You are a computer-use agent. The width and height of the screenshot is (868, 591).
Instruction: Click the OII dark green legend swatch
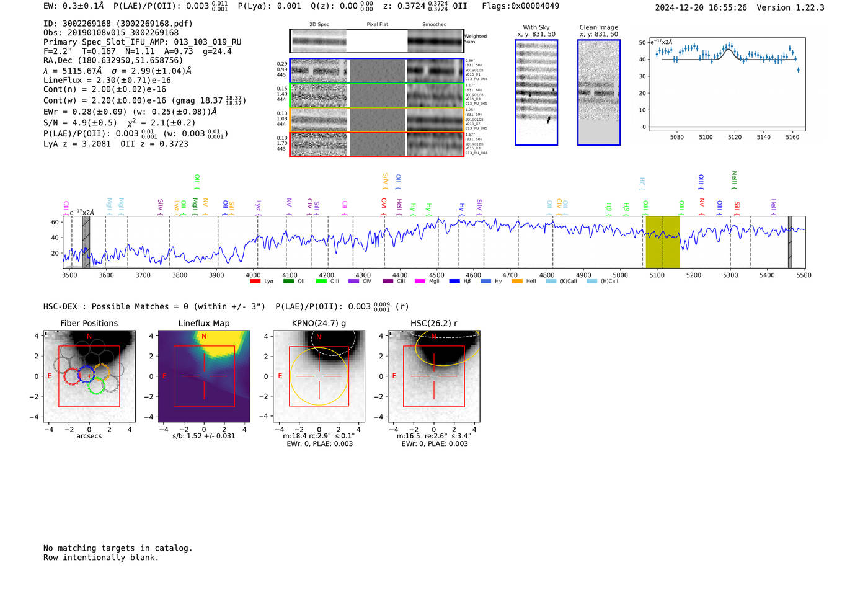pos(288,281)
